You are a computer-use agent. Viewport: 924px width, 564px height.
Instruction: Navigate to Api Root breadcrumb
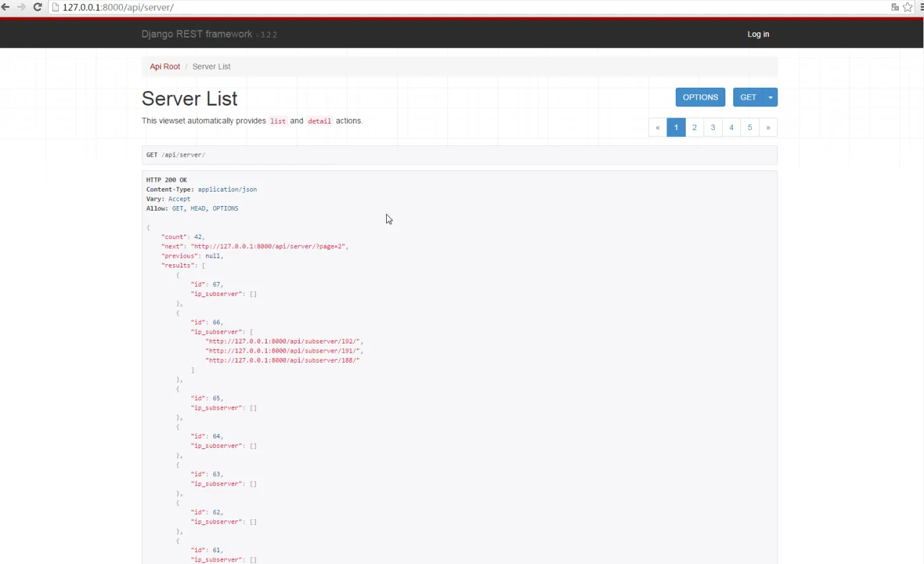(165, 67)
